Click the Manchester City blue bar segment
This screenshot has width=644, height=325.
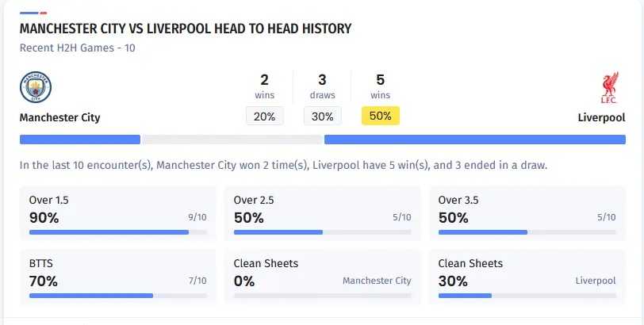point(79,140)
